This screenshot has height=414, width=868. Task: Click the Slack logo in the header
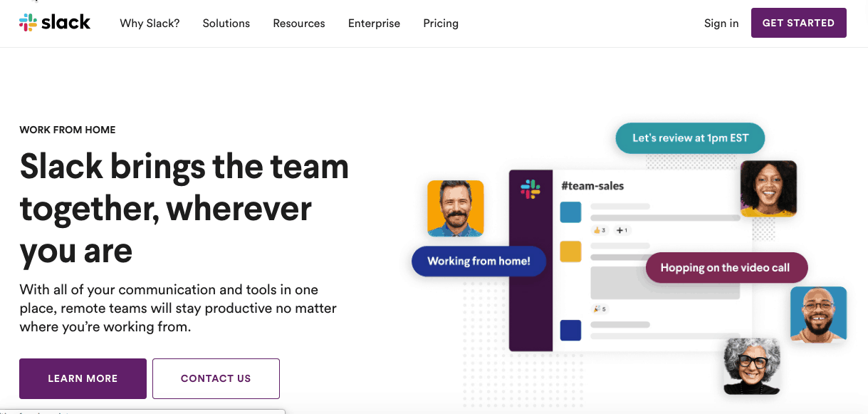(55, 23)
